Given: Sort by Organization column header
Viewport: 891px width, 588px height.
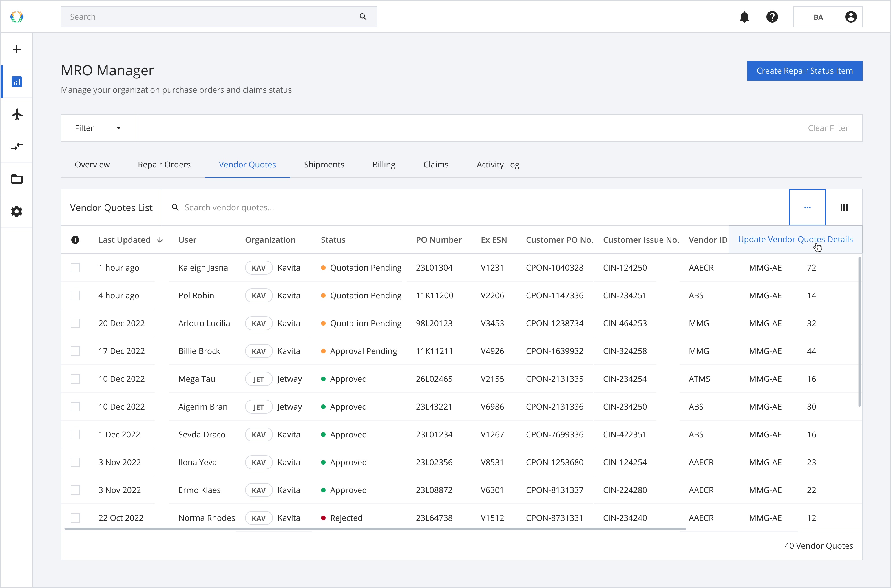Looking at the screenshot, I should [270, 240].
